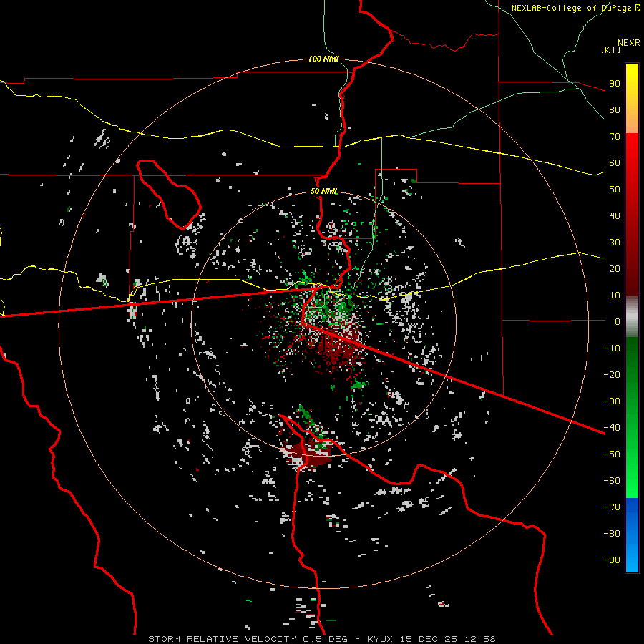Select the 40 value on velocity scale
This screenshot has width=644, height=644.
(615, 215)
